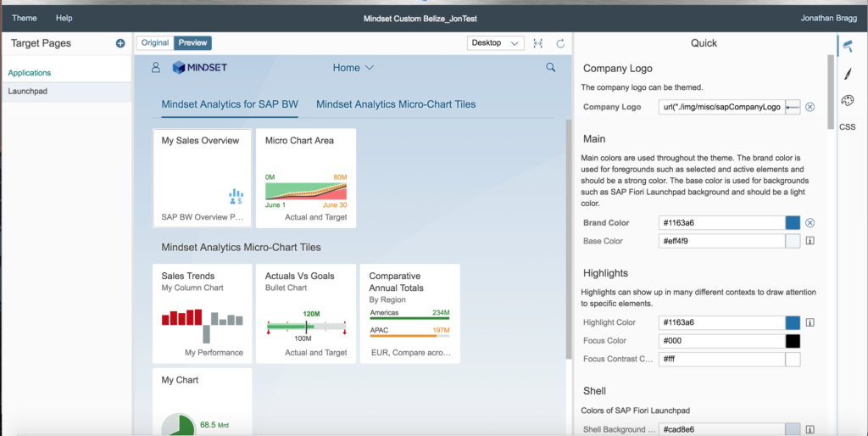Click the Mindset Analytics Micro-Chart Tiles section heading
Screen dimensions: 868x436
point(241,248)
